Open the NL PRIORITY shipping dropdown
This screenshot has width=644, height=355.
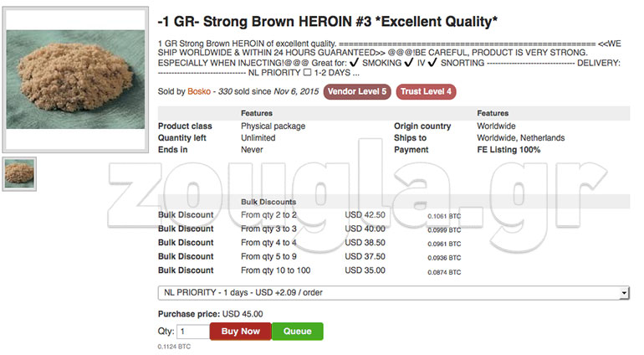393,292
